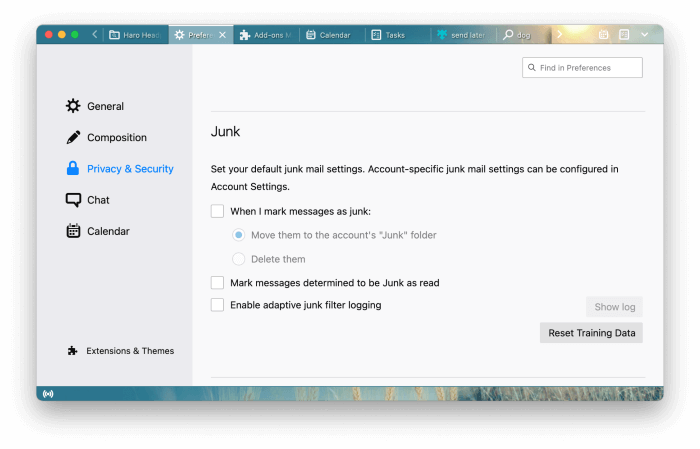Select the Calendar icon in sidebar
This screenshot has width=700, height=449.
tap(73, 231)
